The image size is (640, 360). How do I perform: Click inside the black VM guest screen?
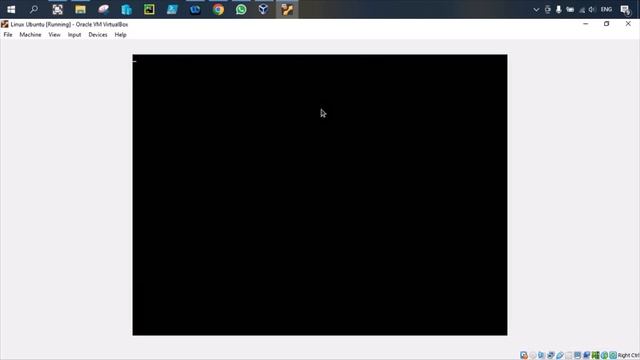click(320, 195)
